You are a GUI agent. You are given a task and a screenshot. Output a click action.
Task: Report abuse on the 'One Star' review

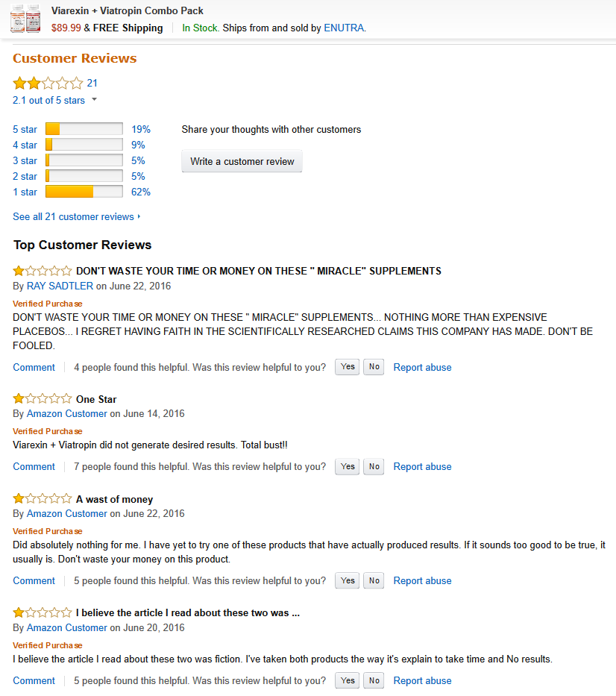422,466
